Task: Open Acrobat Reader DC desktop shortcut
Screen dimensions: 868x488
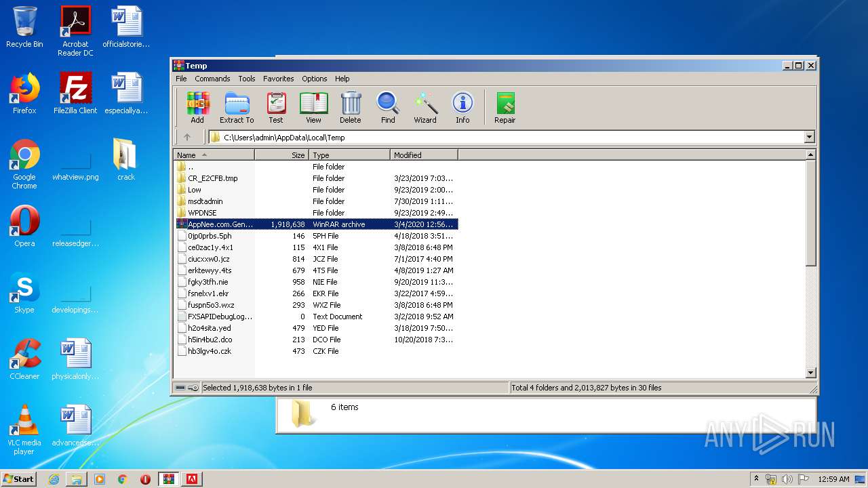Action: click(x=75, y=31)
